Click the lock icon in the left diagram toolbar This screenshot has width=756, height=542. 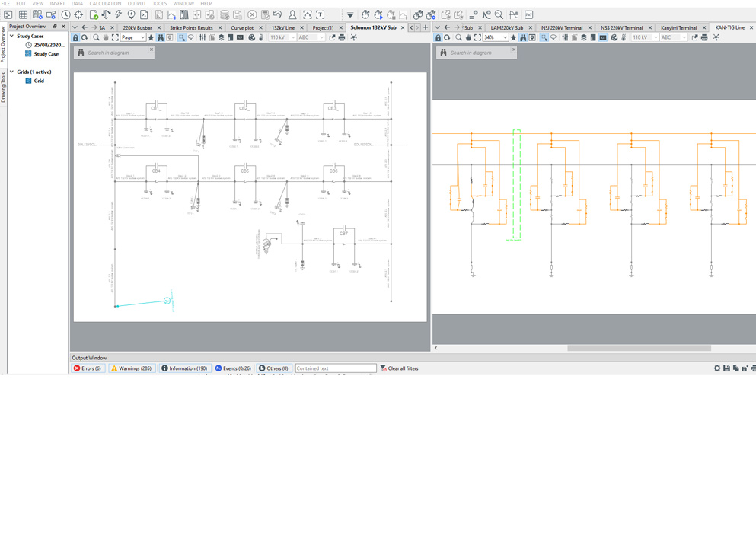coord(75,37)
